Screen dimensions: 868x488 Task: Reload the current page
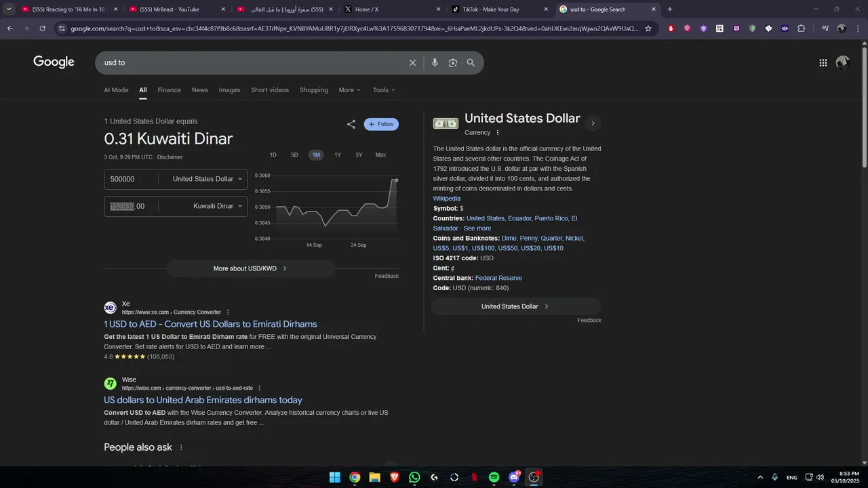pos(42,28)
